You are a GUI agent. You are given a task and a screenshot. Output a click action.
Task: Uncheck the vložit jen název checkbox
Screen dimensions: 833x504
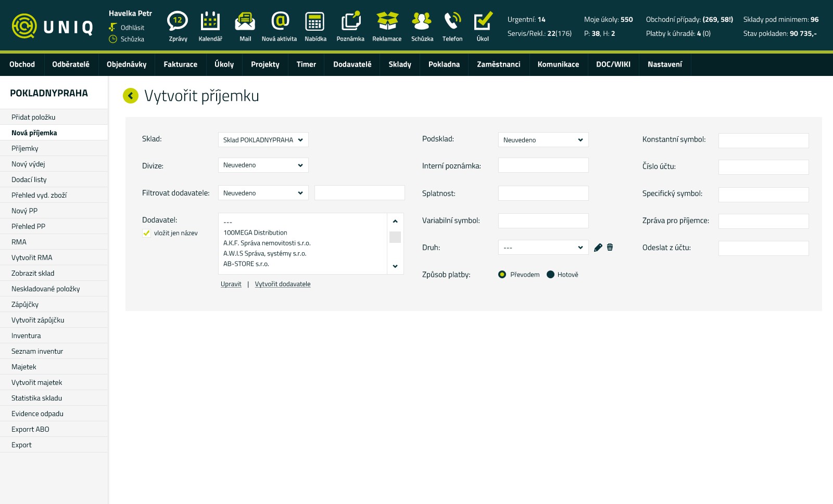pyautogui.click(x=146, y=233)
